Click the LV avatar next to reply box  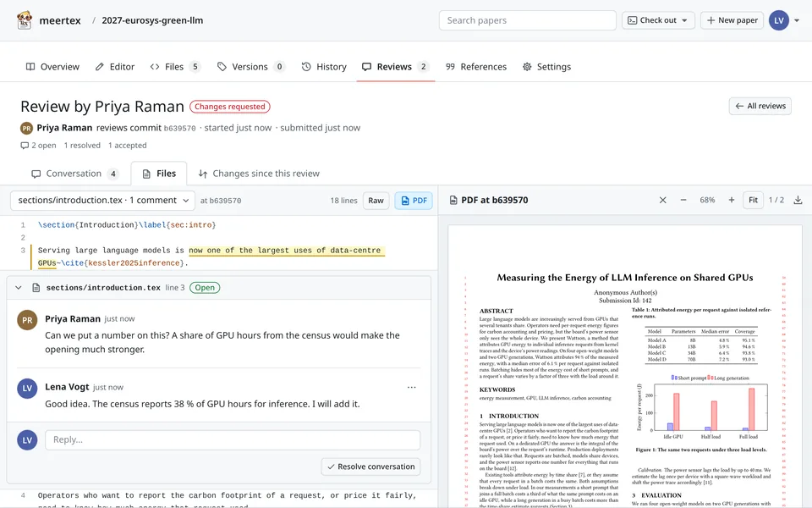point(27,439)
